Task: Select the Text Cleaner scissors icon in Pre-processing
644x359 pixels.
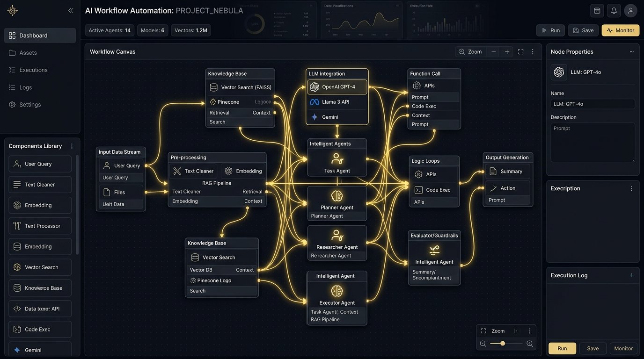Action: 177,171
